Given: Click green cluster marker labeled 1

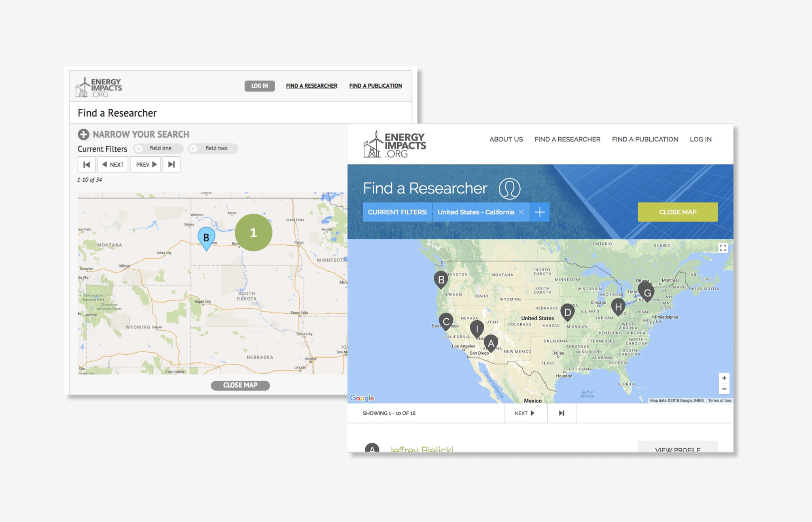Looking at the screenshot, I should click(254, 232).
